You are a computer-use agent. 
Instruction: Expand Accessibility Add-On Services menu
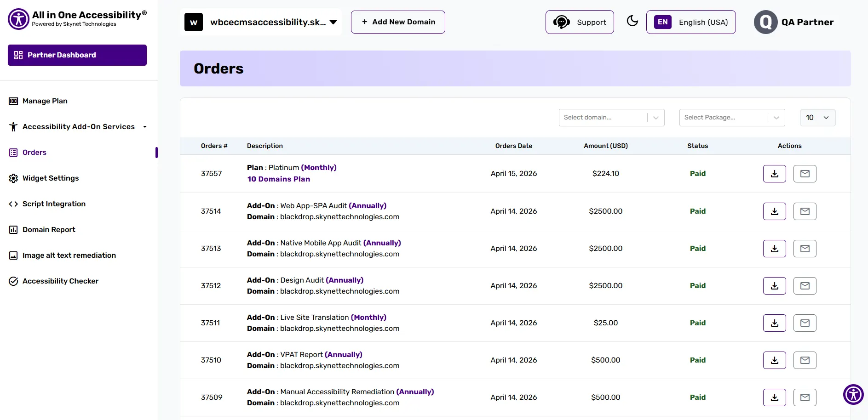(x=78, y=127)
